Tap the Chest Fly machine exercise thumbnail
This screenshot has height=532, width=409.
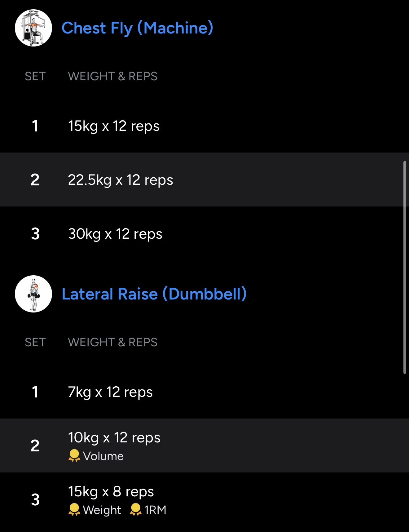point(33,28)
